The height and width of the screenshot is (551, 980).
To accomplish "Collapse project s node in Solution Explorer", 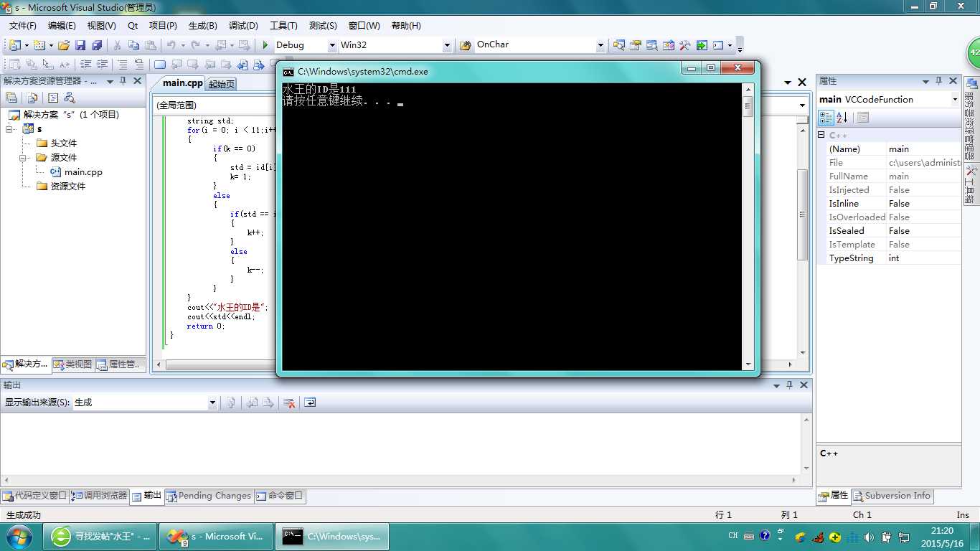I will [9, 129].
